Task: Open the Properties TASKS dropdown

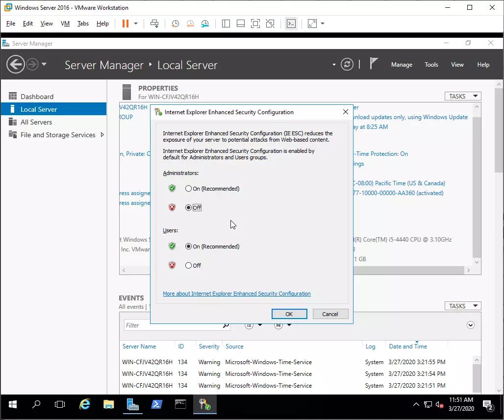Action: pos(462,97)
